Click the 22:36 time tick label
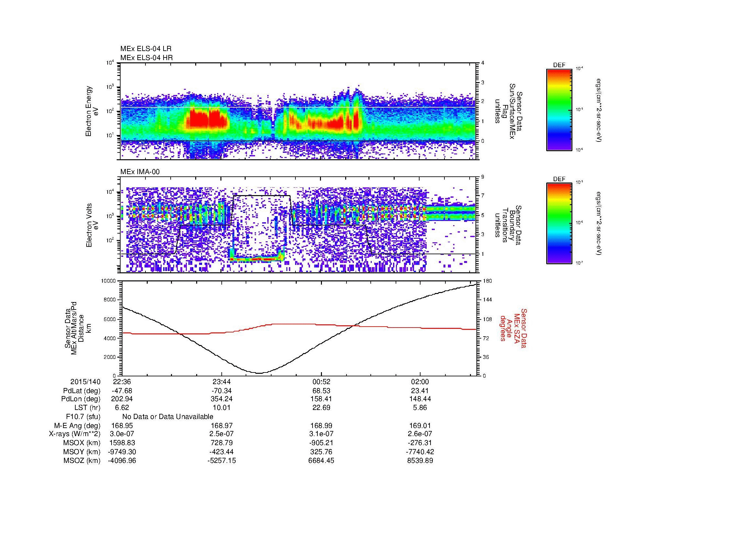 tap(122, 382)
